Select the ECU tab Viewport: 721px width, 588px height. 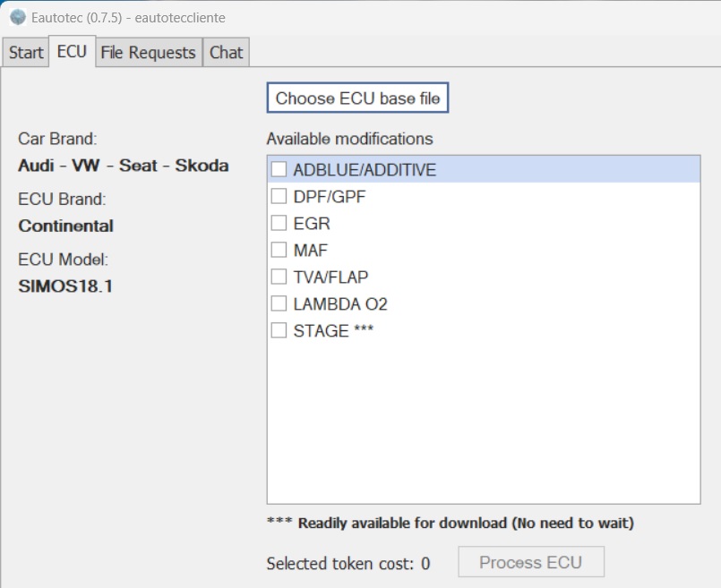pyautogui.click(x=72, y=52)
